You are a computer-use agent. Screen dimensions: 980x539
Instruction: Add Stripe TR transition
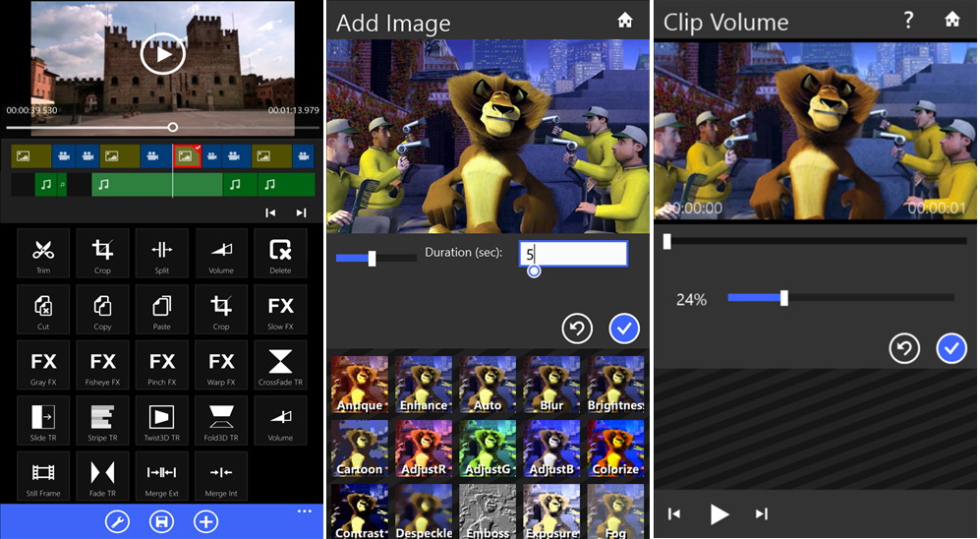pyautogui.click(x=102, y=420)
